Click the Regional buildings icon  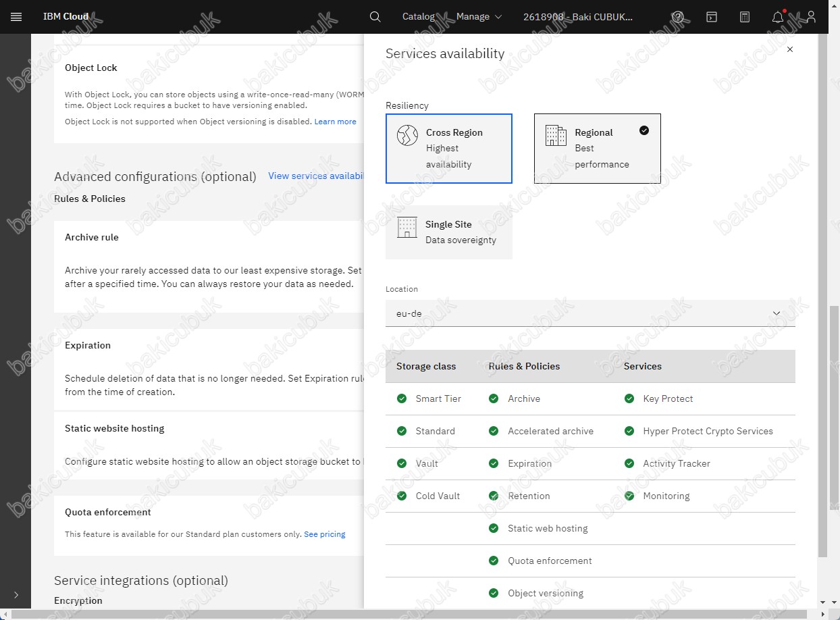pyautogui.click(x=556, y=135)
